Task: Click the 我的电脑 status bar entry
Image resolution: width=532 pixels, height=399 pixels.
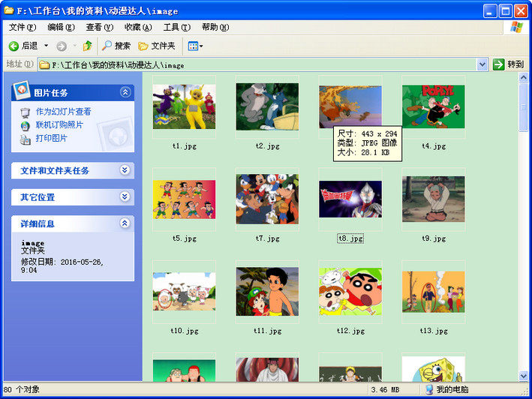Action: [x=447, y=389]
